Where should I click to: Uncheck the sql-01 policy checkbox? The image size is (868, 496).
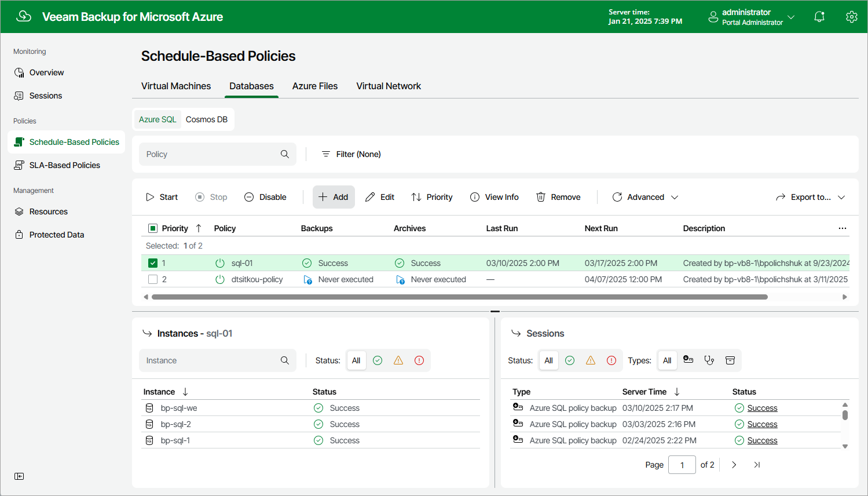pyautogui.click(x=153, y=263)
